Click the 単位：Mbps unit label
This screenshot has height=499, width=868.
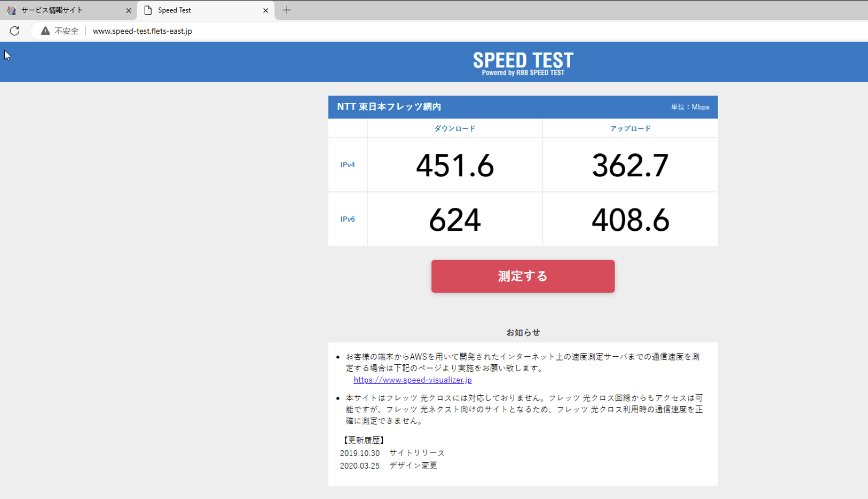pyautogui.click(x=690, y=107)
